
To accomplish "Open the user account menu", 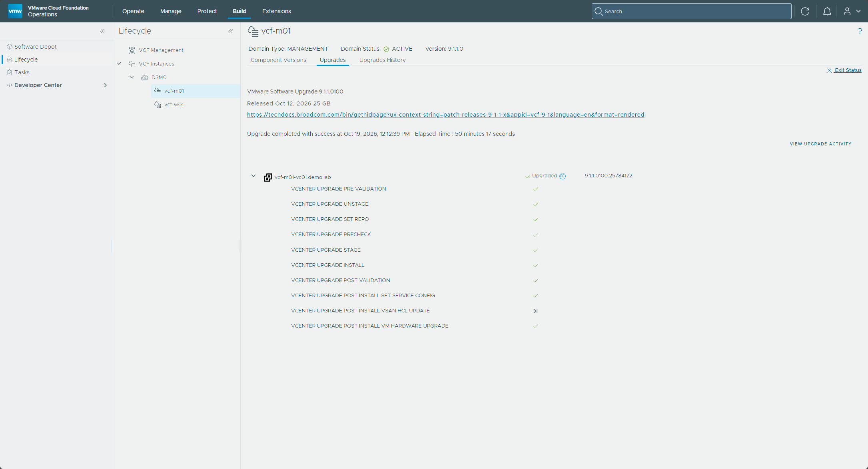I will tap(852, 11).
